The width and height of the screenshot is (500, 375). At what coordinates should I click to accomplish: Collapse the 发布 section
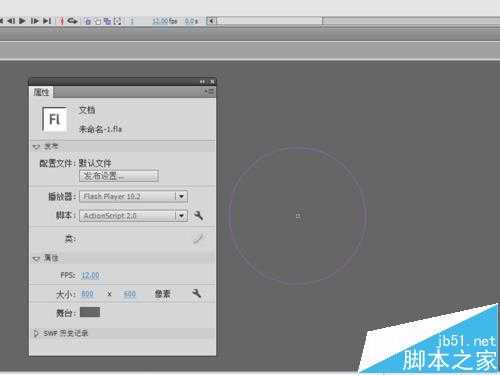(36, 147)
